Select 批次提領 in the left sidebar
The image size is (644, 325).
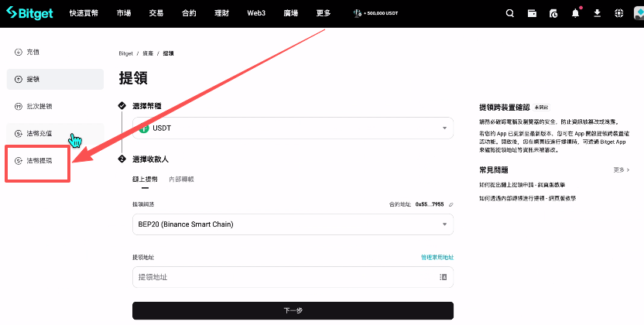(x=39, y=106)
